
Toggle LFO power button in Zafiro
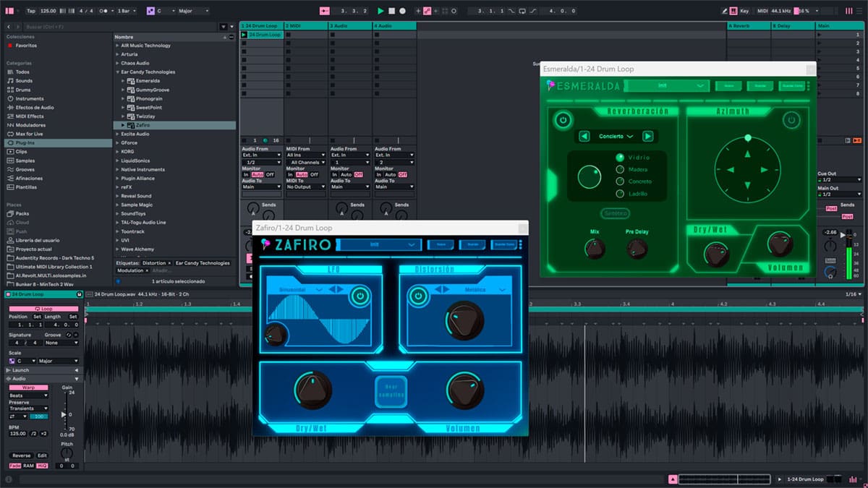point(359,295)
